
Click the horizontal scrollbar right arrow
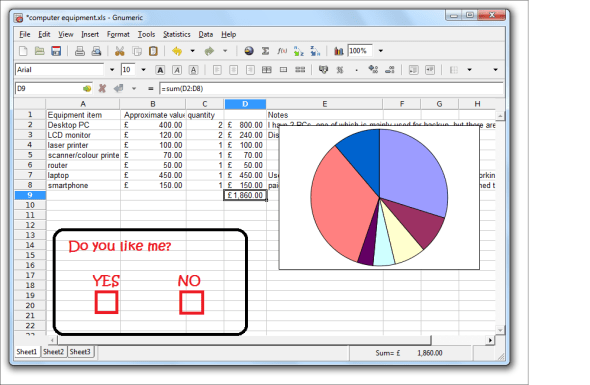[x=490, y=340]
